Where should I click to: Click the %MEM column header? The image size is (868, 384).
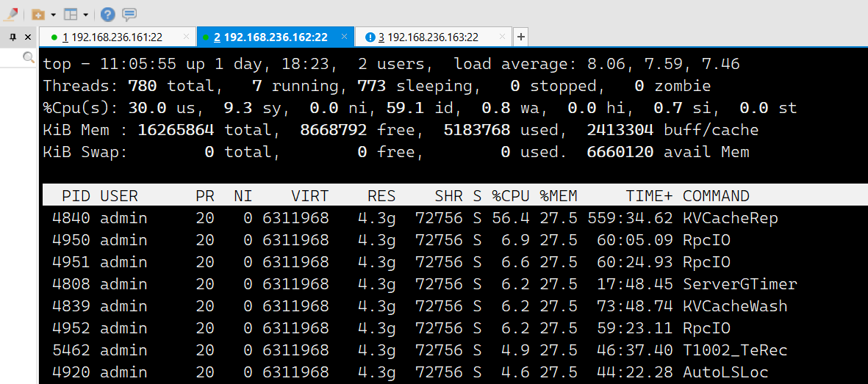pos(559,196)
